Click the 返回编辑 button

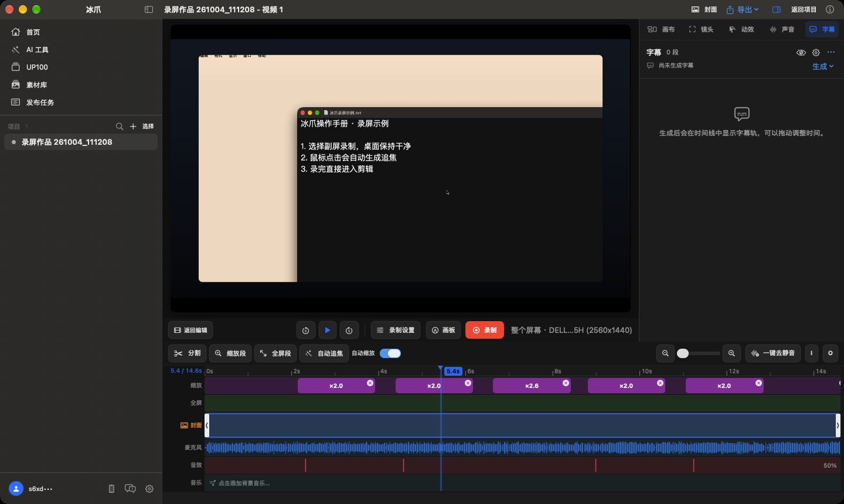pyautogui.click(x=190, y=330)
